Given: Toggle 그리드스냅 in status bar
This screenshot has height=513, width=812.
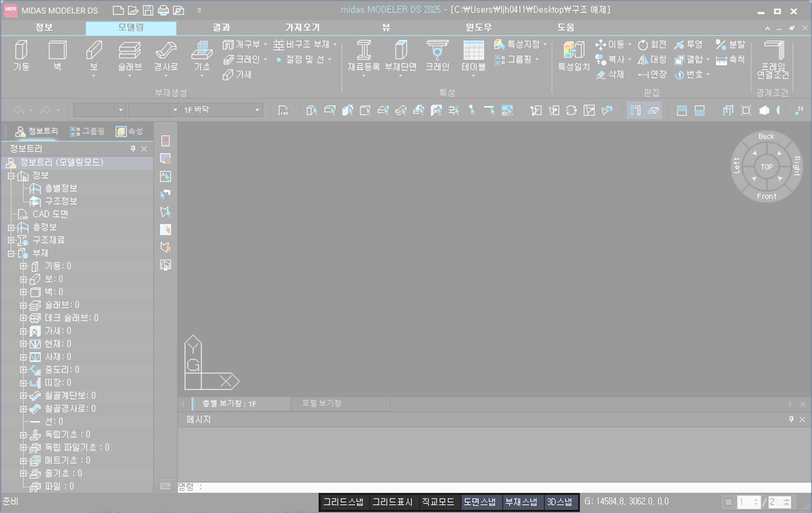Looking at the screenshot, I should [x=343, y=502].
